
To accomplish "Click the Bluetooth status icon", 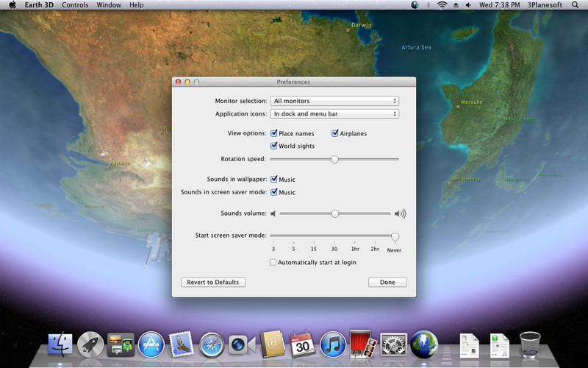I will [429, 5].
